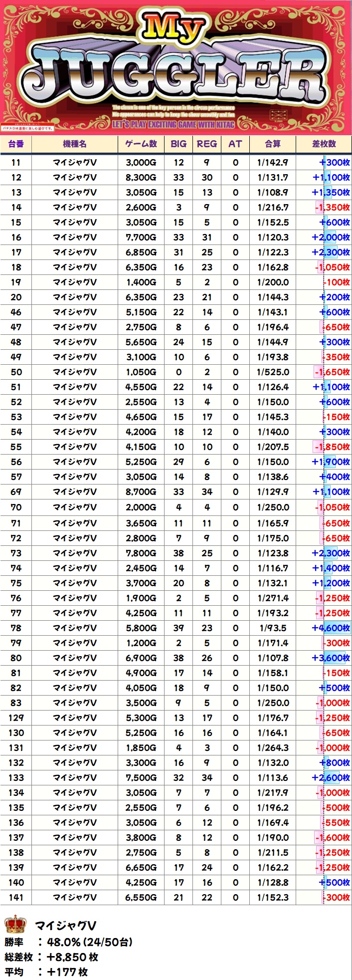Select machine number 78 in the table
This screenshot has height=980, width=352.
coord(16,628)
